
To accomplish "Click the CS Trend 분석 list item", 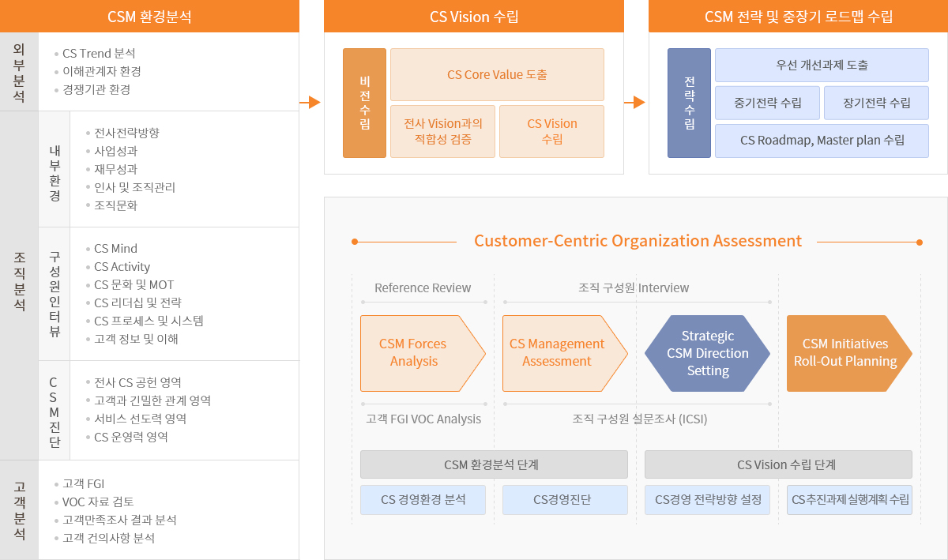I will [x=99, y=54].
